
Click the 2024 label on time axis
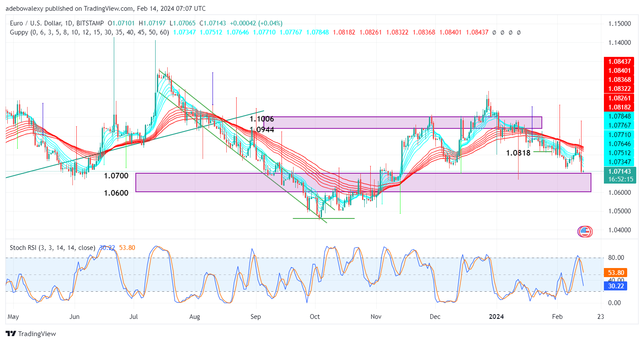497,317
